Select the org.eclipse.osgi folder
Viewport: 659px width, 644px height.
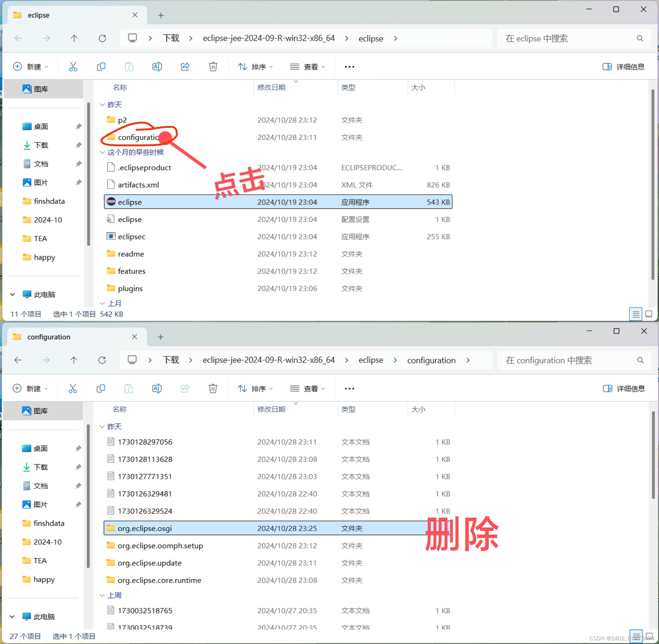(x=145, y=528)
